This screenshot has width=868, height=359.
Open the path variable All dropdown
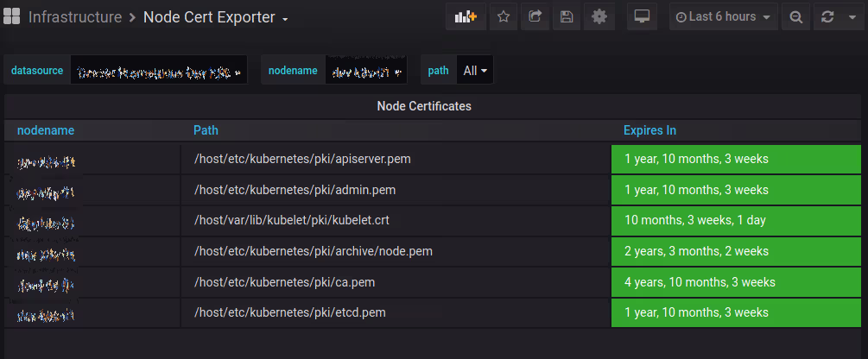pos(475,71)
